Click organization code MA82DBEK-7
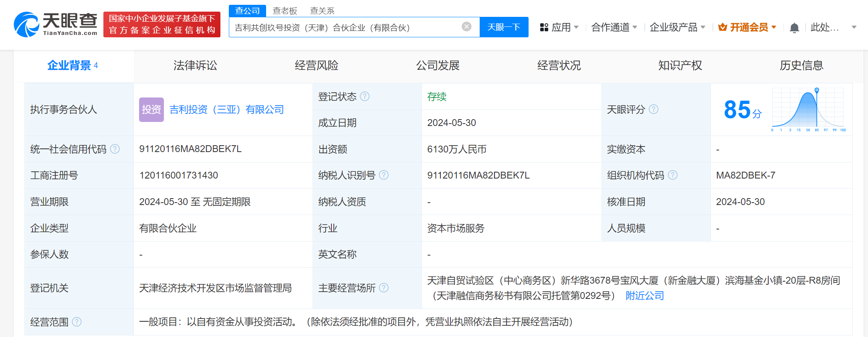Image resolution: width=868 pixels, height=337 pixels. tap(746, 175)
